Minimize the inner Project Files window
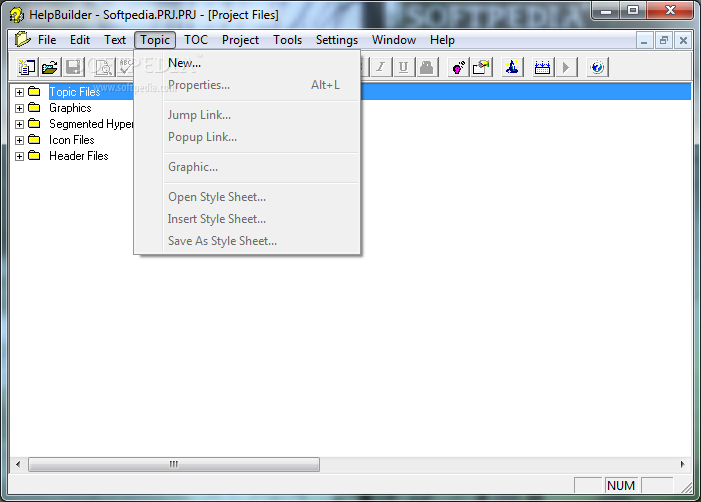Viewport: 701px width, 502px height. pos(644,41)
